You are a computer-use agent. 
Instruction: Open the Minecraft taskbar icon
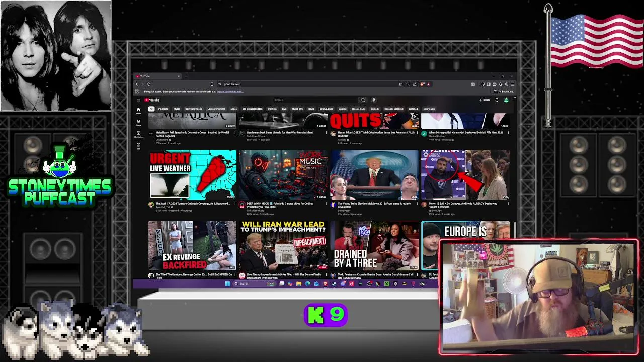[387, 284]
